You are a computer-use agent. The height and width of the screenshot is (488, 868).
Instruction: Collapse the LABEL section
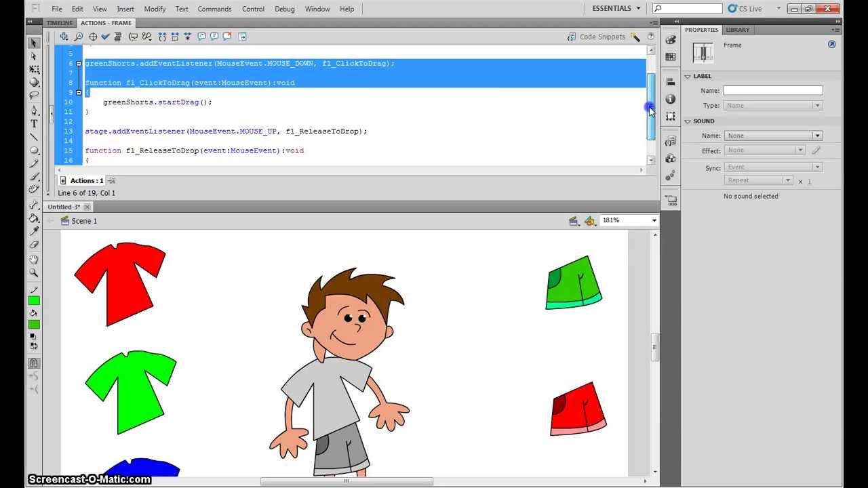pyautogui.click(x=688, y=77)
